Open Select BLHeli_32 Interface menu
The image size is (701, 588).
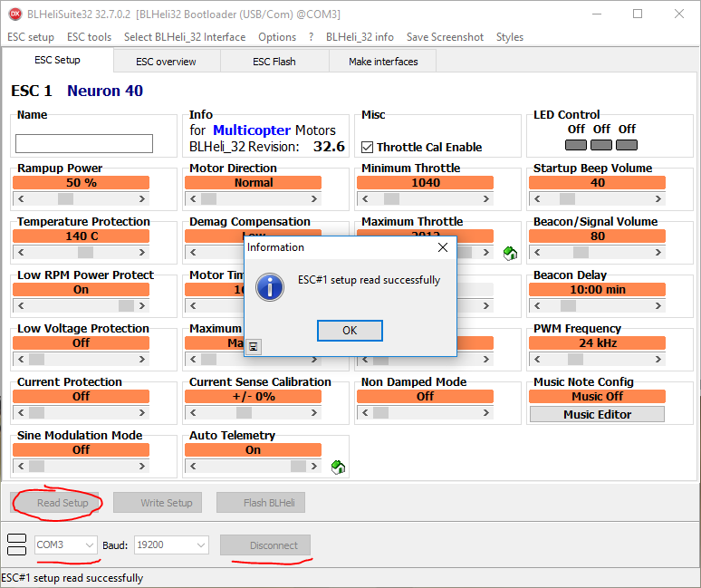click(x=185, y=37)
